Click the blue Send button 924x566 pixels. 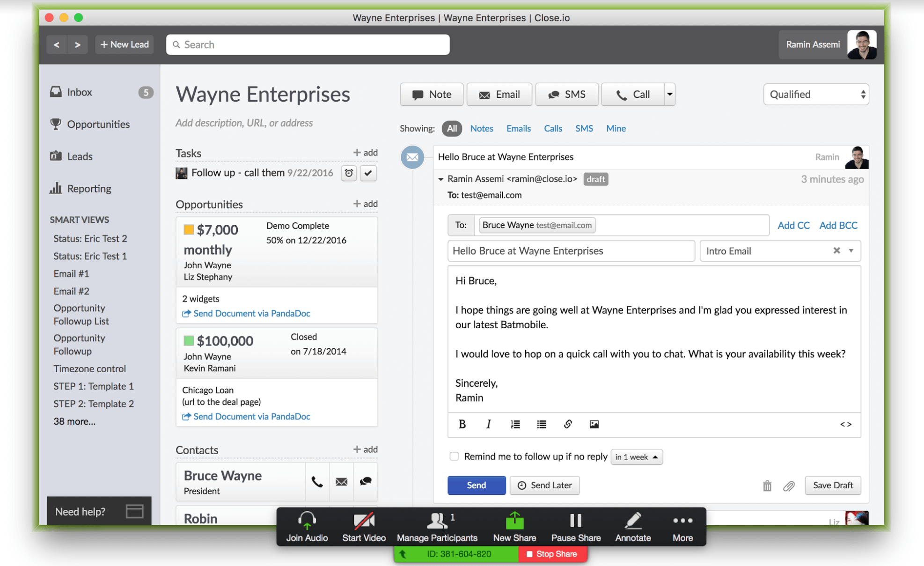tap(476, 485)
